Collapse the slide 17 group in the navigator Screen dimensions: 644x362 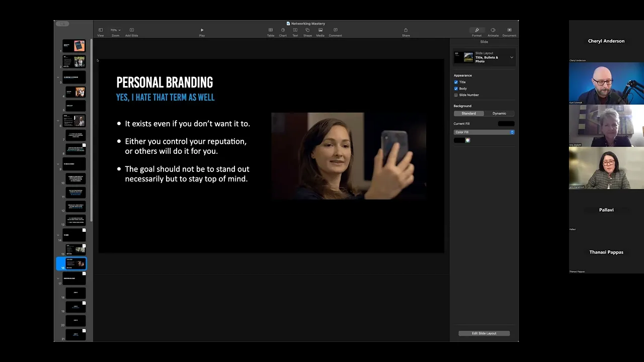point(58,278)
